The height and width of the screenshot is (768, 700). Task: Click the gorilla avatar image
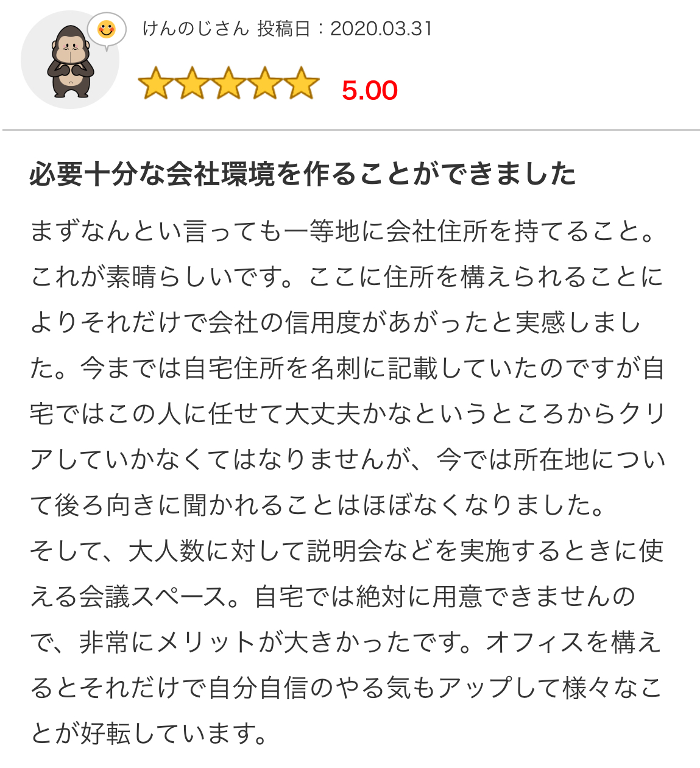click(70, 60)
